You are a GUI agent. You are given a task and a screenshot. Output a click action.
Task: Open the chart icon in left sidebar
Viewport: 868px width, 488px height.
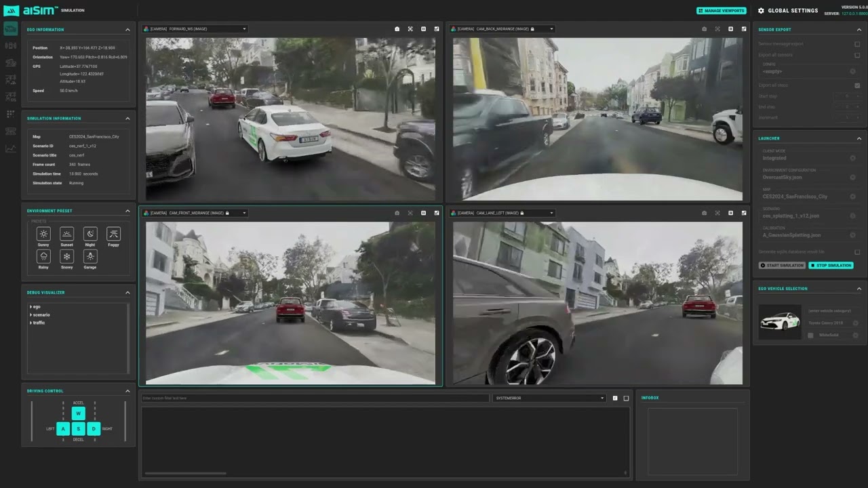pyautogui.click(x=10, y=148)
